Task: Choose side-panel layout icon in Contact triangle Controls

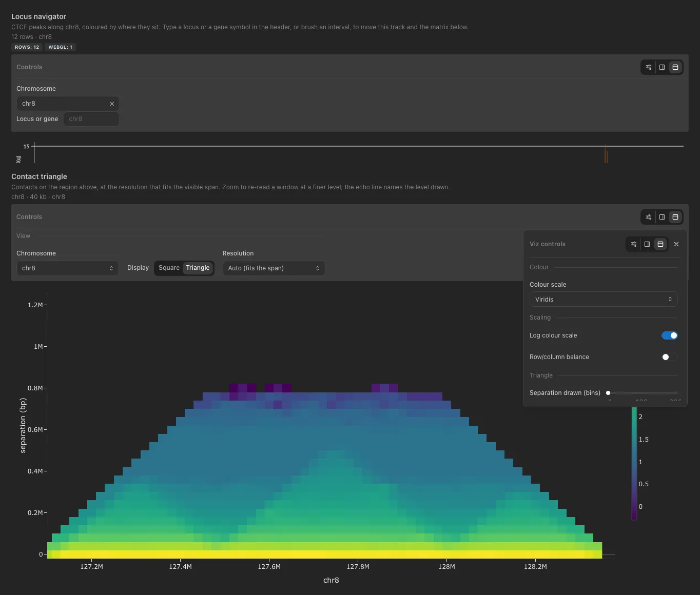Action: 662,217
